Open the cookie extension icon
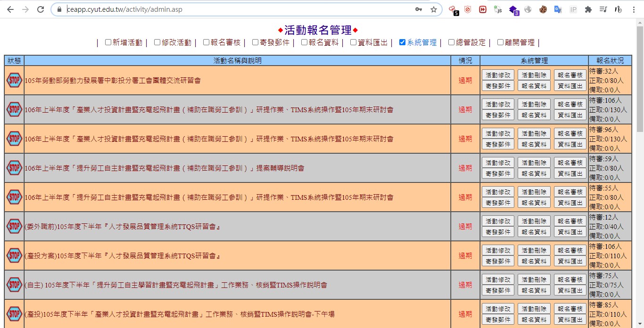644x328 pixels. click(x=543, y=9)
